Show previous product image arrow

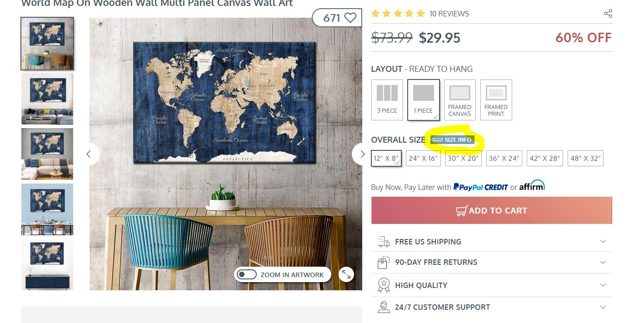(x=90, y=154)
